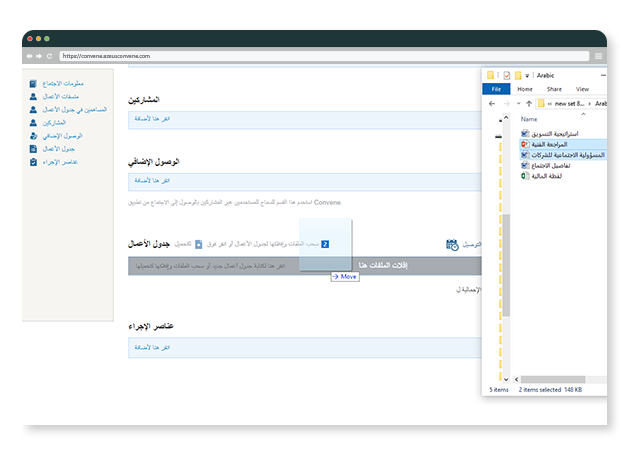Screen dimensions: 630x470
Task: Click the add field under الوصول الإضافي heading
Action: [305, 181]
